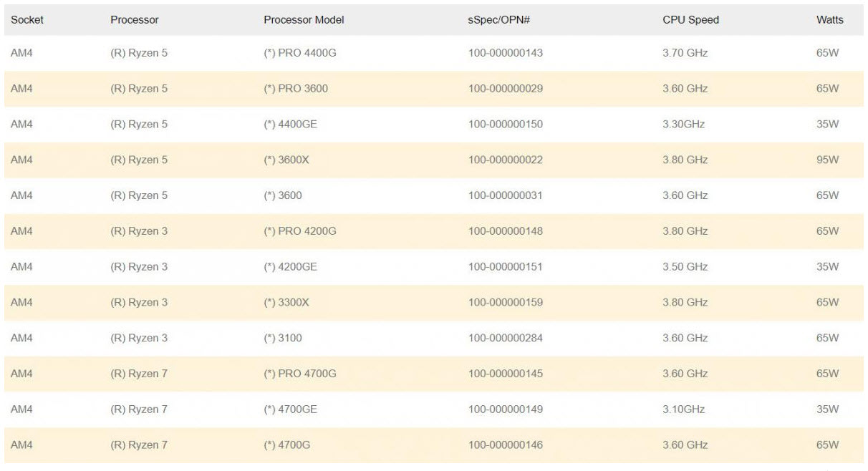Viewport: 868px width, 471px height.
Task: Click OPN 100-000000146
Action: (x=505, y=445)
